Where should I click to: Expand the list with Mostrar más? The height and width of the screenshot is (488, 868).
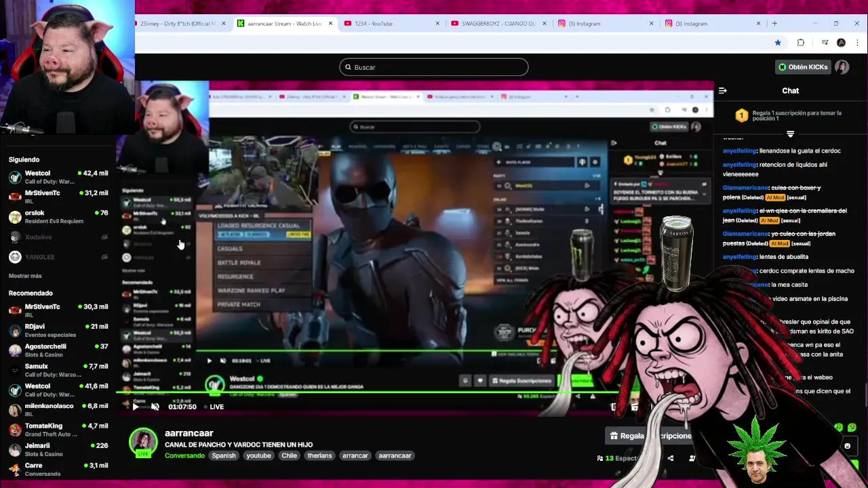pos(25,276)
